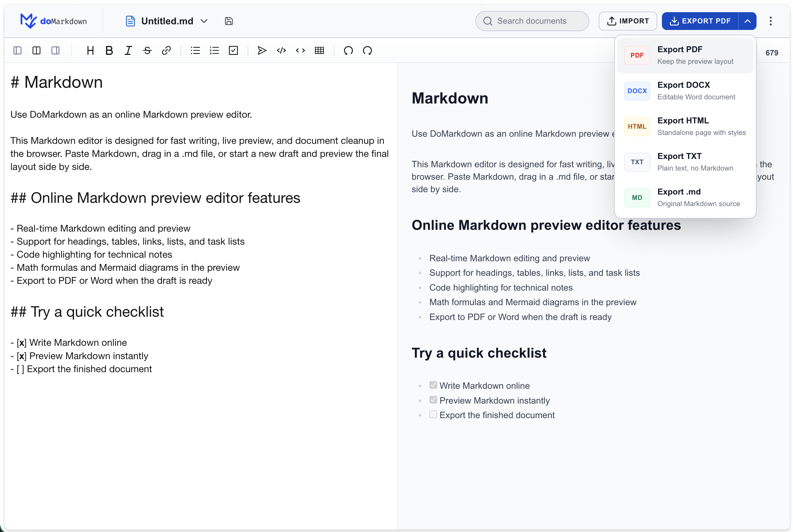Choose Export TXT plain text option
The image size is (793, 532).
click(x=685, y=162)
